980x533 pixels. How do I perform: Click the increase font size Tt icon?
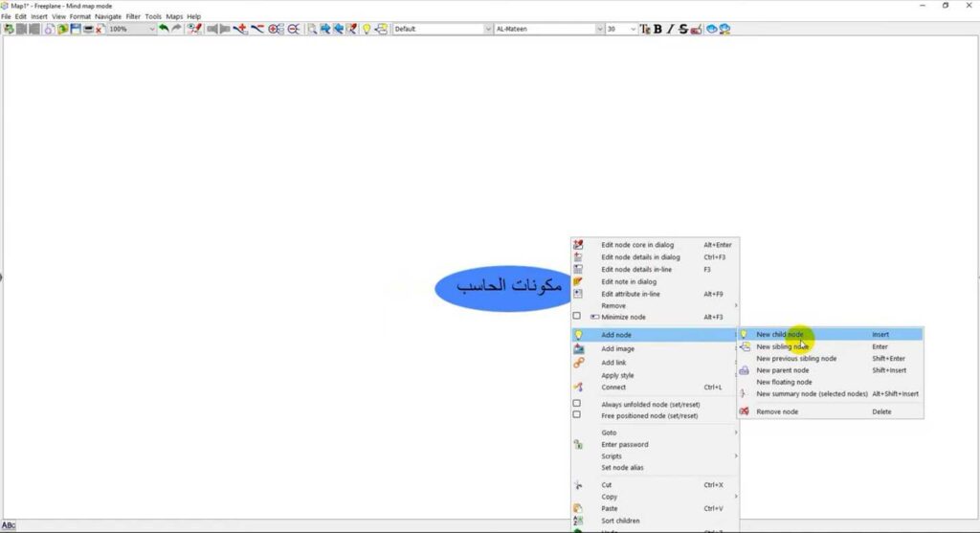645,29
